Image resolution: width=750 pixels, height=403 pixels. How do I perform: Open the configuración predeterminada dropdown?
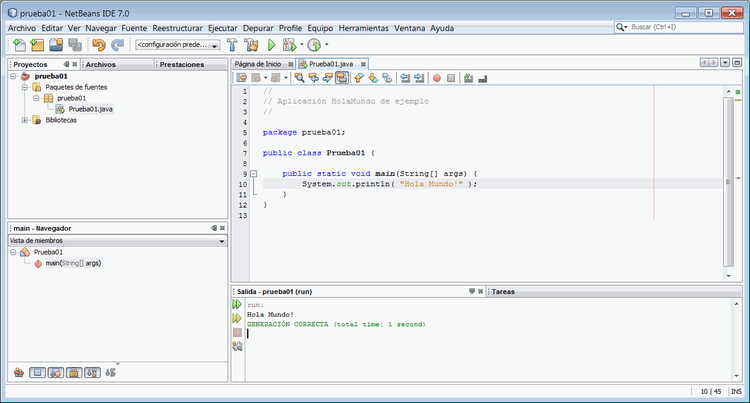click(x=177, y=45)
